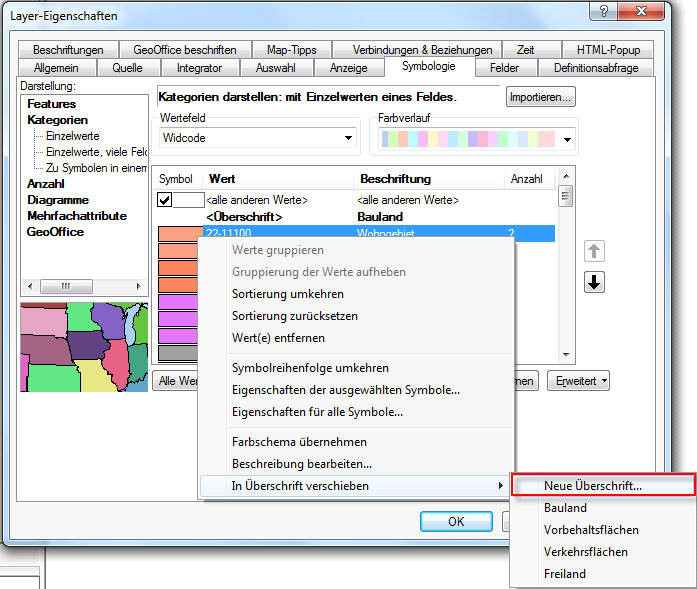Click the move value down arrow button

tap(594, 282)
